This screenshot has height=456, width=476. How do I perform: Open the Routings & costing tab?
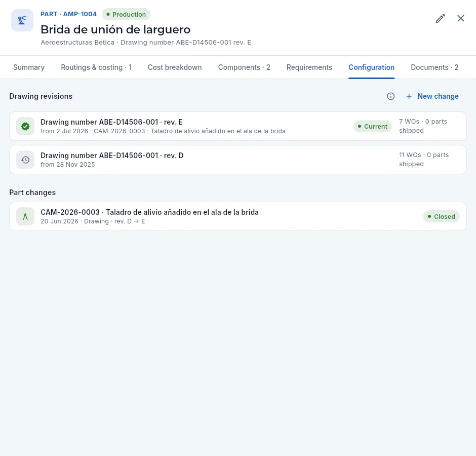click(x=96, y=67)
